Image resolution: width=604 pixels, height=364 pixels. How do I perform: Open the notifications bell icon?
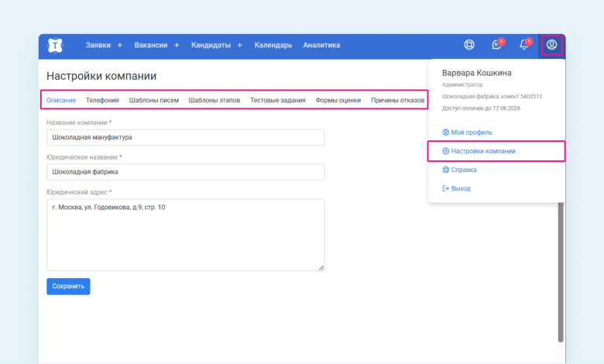[524, 45]
